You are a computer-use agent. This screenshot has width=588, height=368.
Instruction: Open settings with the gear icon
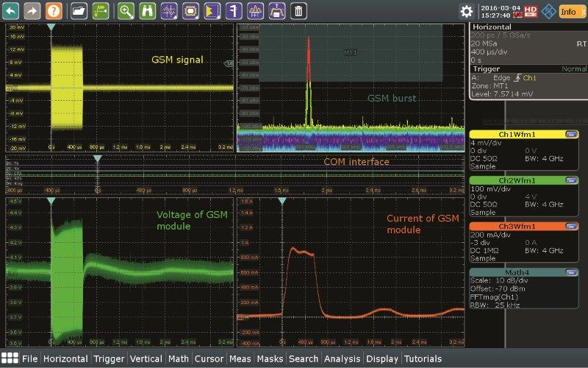466,11
